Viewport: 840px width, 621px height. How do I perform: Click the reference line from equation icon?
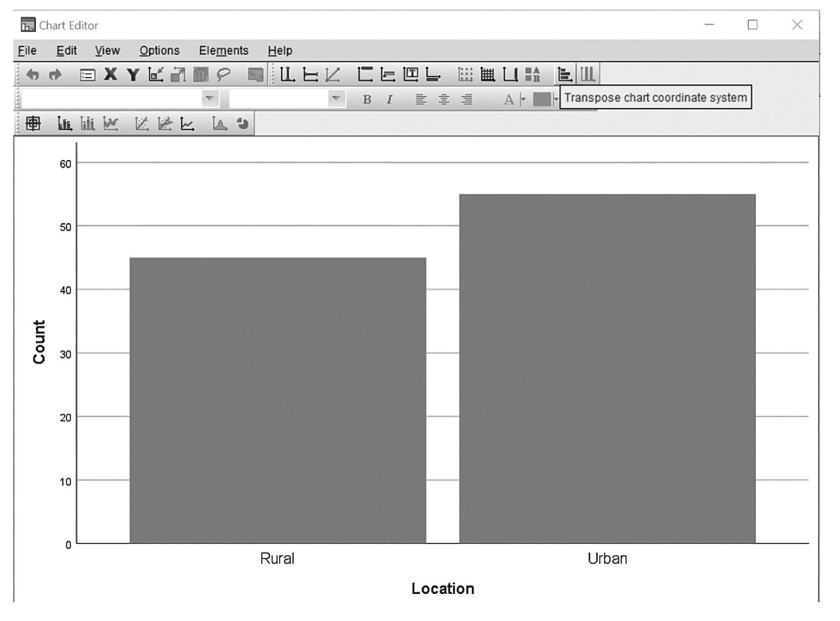[x=333, y=74]
